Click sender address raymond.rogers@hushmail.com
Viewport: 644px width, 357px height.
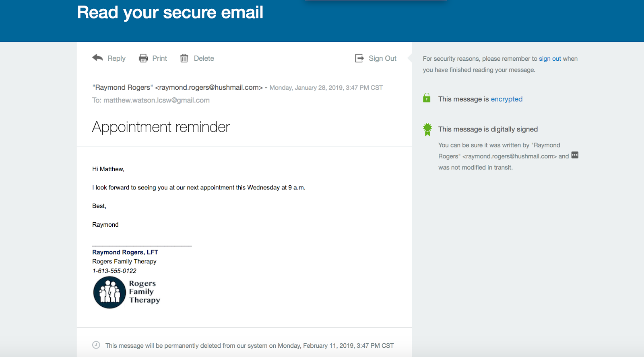209,87
